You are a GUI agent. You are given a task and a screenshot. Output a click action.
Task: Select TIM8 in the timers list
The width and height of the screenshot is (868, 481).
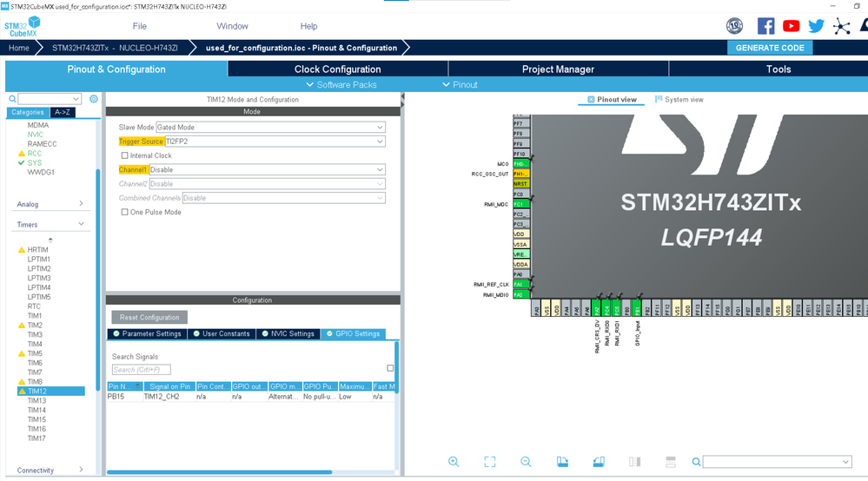pos(35,381)
